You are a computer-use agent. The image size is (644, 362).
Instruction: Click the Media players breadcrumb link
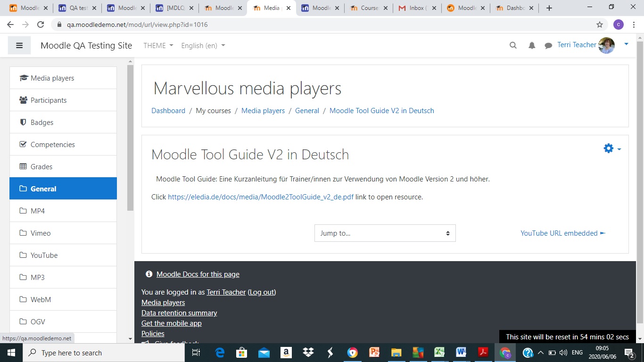[x=263, y=111]
